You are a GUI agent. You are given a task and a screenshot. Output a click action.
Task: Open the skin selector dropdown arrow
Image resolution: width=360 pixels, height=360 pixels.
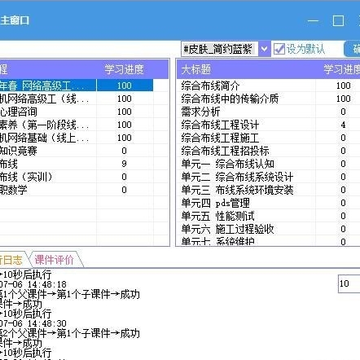pyautogui.click(x=264, y=49)
